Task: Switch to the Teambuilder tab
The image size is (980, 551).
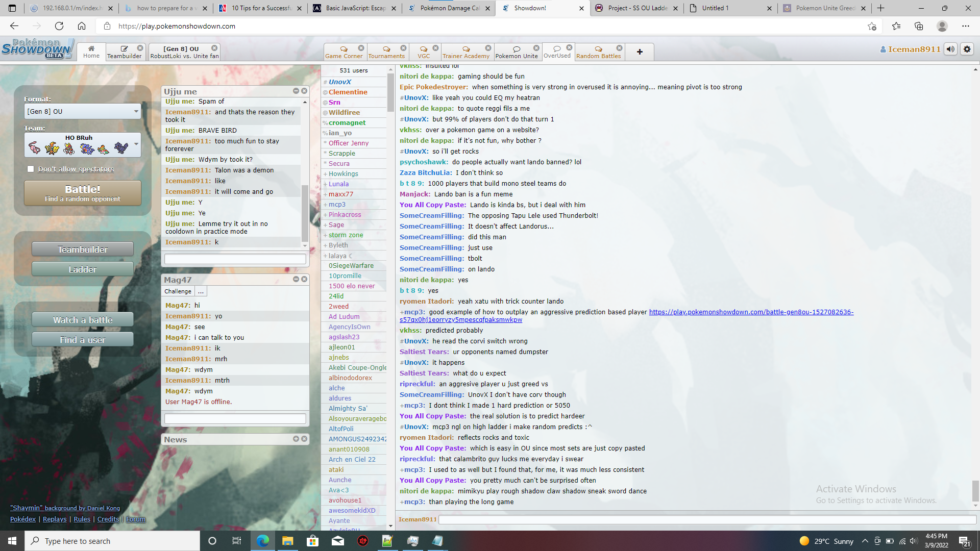Action: click(x=124, y=52)
